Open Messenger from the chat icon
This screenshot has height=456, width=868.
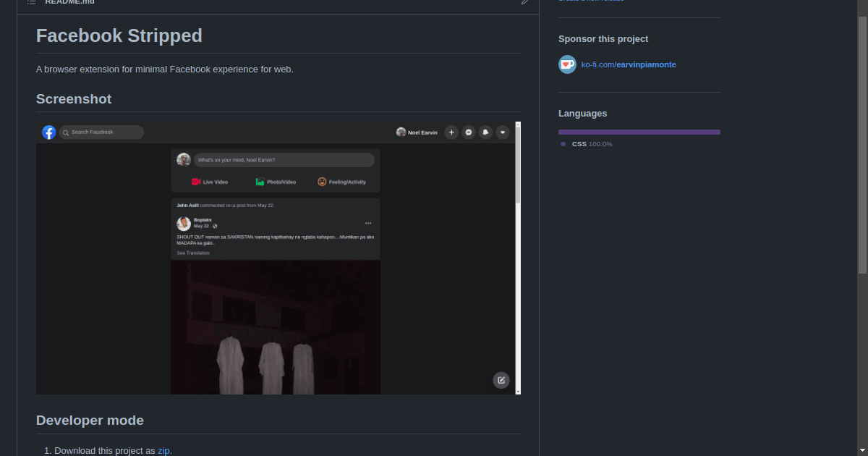(468, 132)
